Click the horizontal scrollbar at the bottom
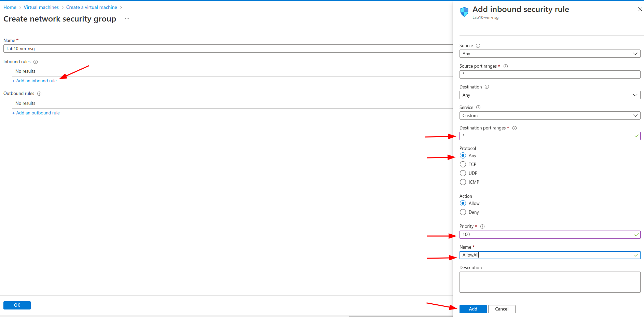Screen dimensions: 644x317 [x=401, y=316]
